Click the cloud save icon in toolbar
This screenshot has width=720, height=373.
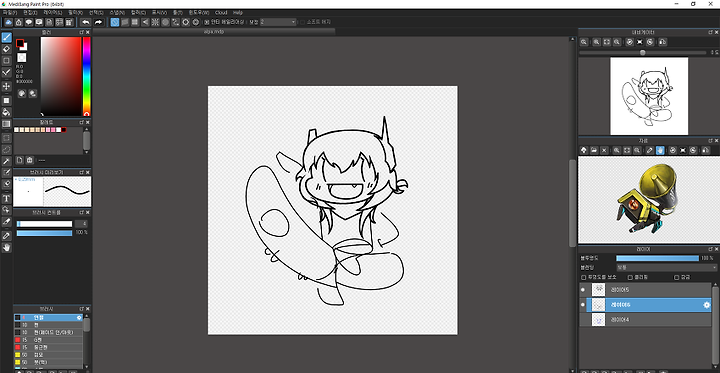click(8, 22)
